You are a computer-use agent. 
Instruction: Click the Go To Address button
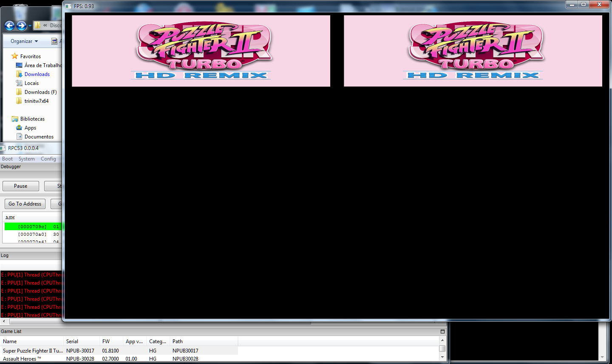(25, 204)
